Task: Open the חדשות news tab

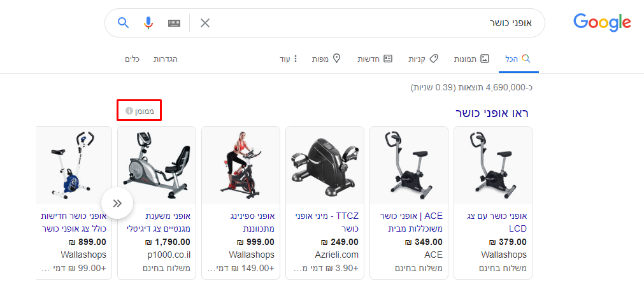Action: click(x=375, y=59)
